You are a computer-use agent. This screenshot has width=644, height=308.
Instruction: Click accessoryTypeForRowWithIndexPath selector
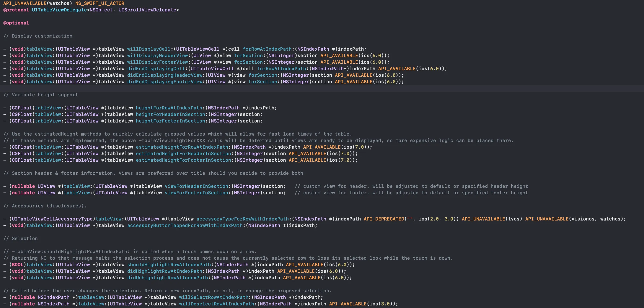pos(242,219)
